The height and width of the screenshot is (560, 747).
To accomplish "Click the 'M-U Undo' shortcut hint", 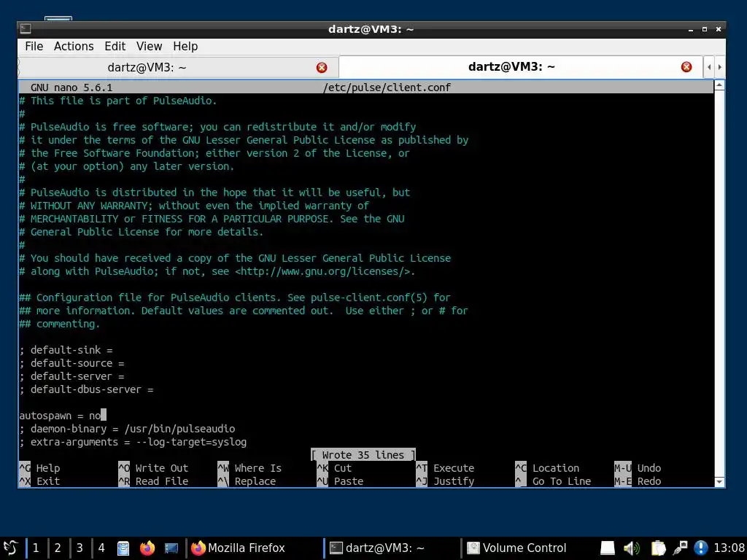I will coord(638,468).
